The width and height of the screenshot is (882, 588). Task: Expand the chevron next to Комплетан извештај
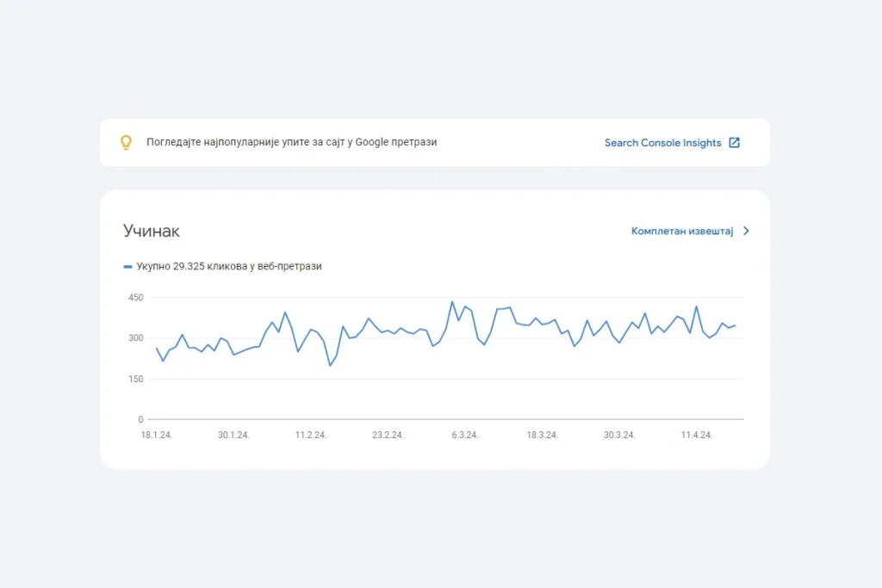point(746,231)
